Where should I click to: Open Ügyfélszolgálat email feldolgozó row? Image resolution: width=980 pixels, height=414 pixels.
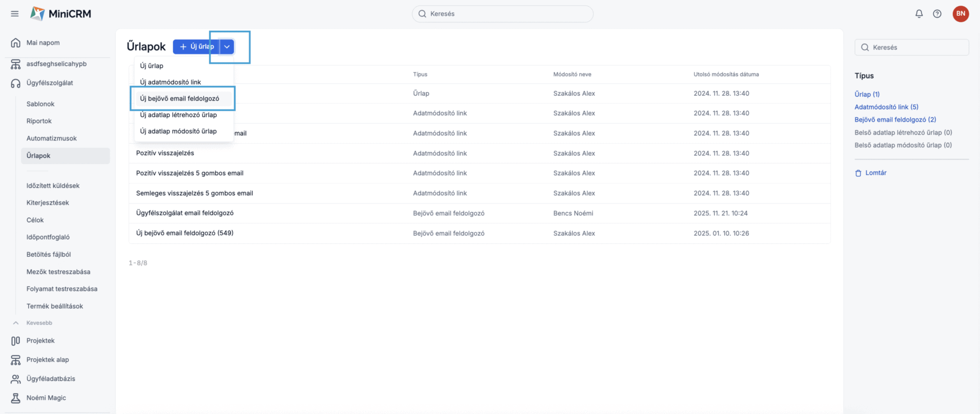185,213
